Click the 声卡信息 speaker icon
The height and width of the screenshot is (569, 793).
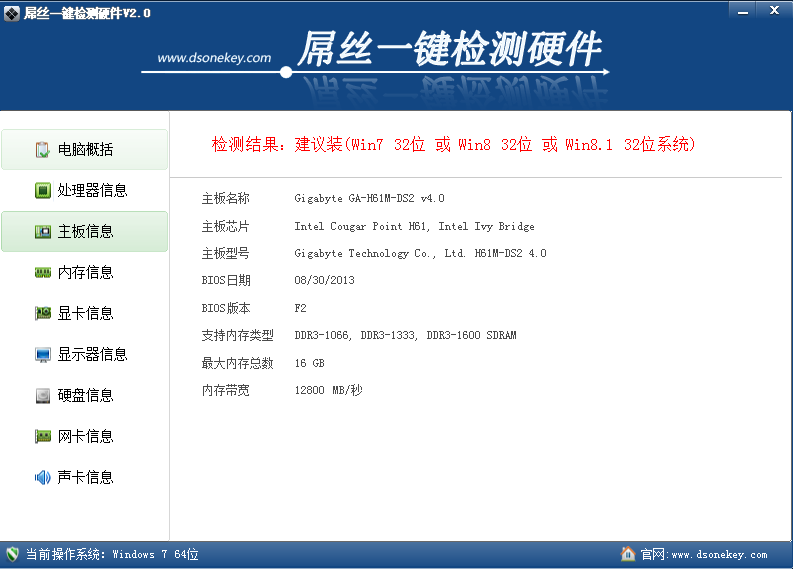click(43, 477)
